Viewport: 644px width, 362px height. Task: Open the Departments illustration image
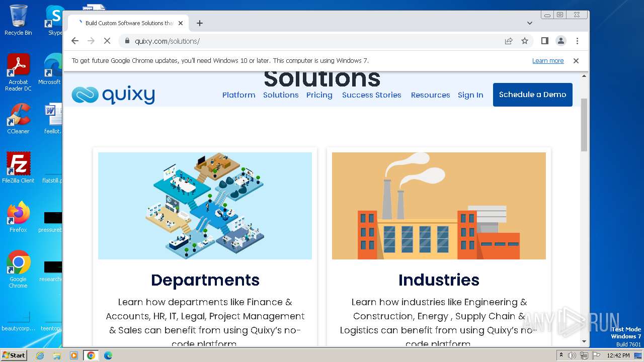pyautogui.click(x=205, y=206)
